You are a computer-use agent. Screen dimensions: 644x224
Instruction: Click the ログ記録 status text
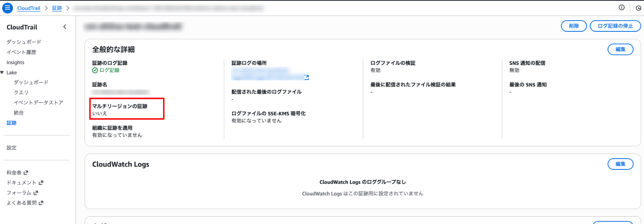[x=109, y=70]
